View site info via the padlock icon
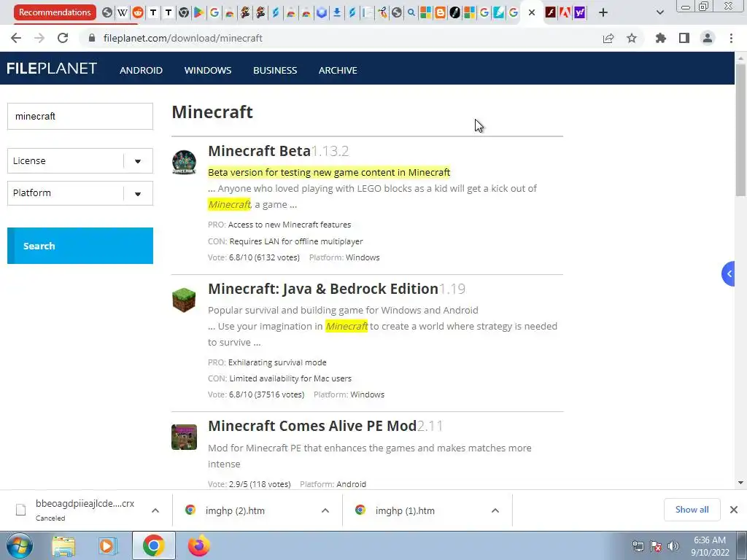 (x=92, y=38)
